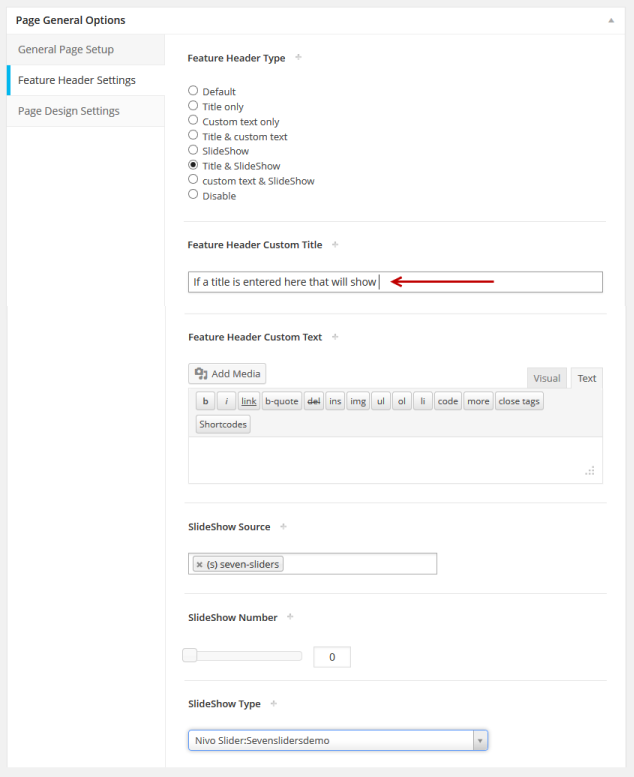Click the Feature Header Custom Title field
Screen dimensions: 634x777
395,282
